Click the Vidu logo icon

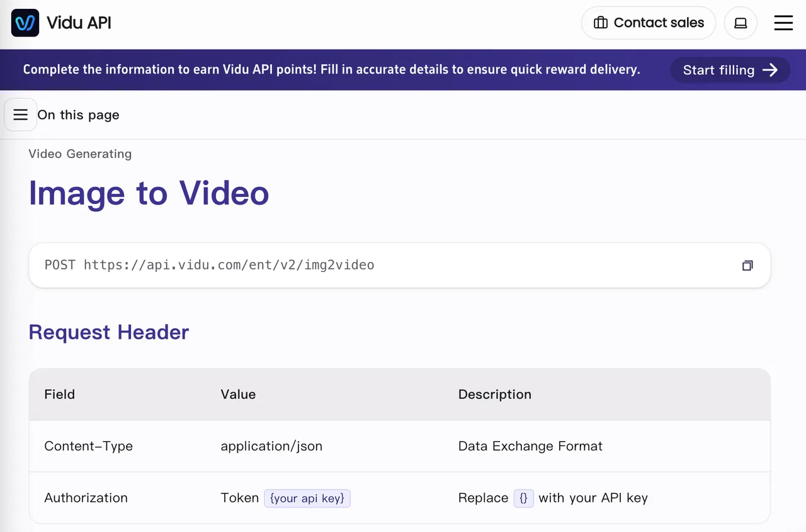click(25, 23)
